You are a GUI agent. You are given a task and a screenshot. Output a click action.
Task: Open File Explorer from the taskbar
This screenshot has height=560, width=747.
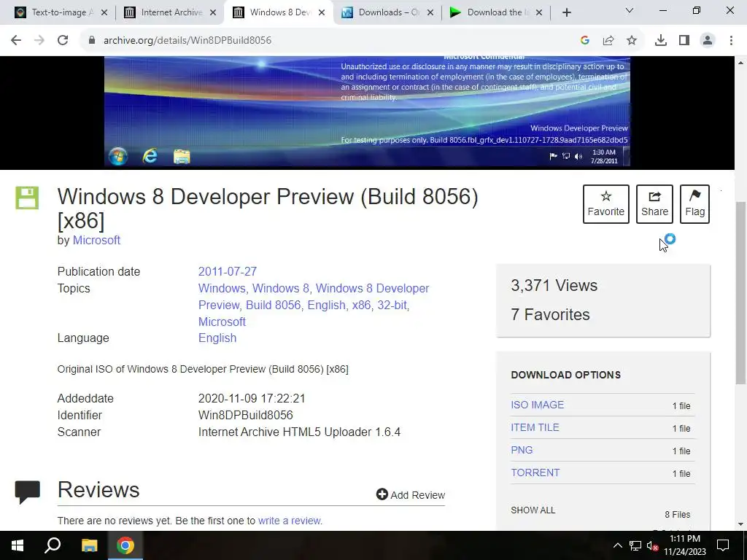tap(89, 545)
